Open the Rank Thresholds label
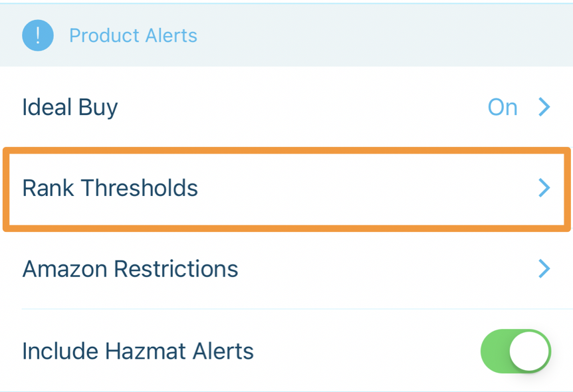Image resolution: width=573 pixels, height=392 pixels. click(110, 189)
